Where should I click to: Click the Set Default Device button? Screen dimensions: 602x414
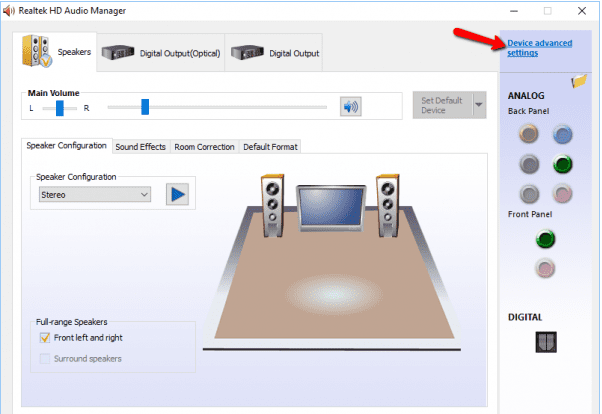(442, 105)
